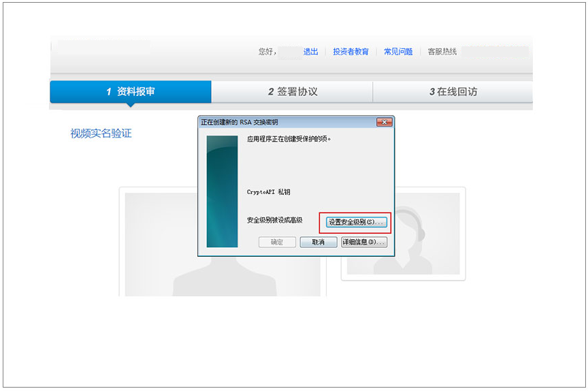The height and width of the screenshot is (391, 588).
Task: Click the 设置安全级别(S)... button
Action: coord(356,222)
